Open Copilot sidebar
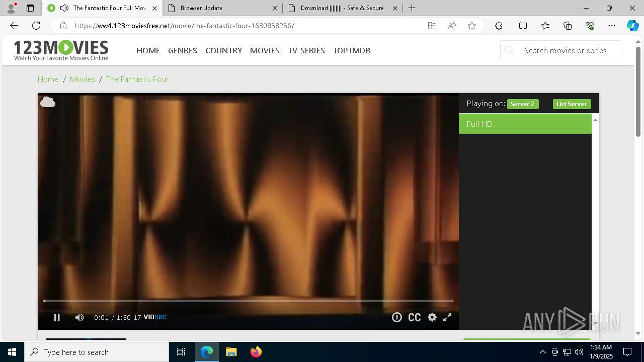Viewport: 644px width, 362px height. pos(632,26)
